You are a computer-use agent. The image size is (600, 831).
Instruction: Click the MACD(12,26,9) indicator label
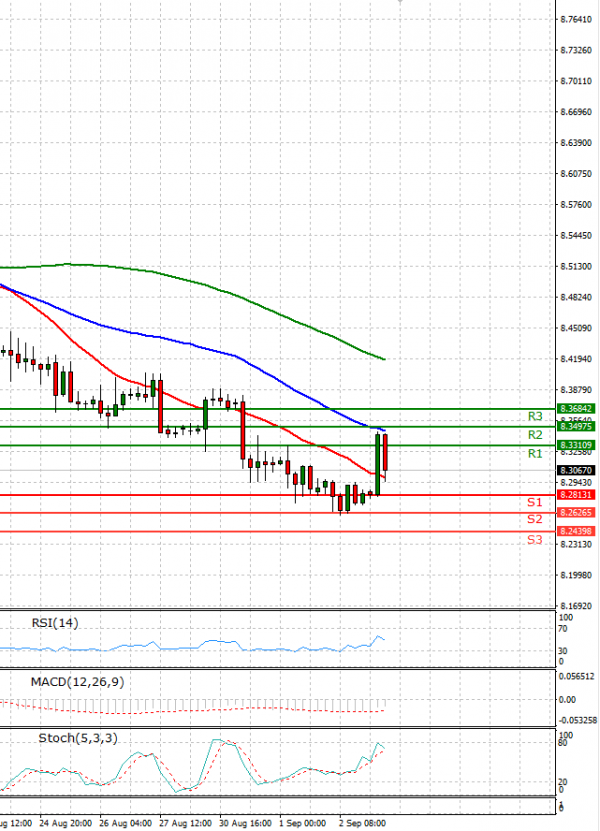coord(77,682)
